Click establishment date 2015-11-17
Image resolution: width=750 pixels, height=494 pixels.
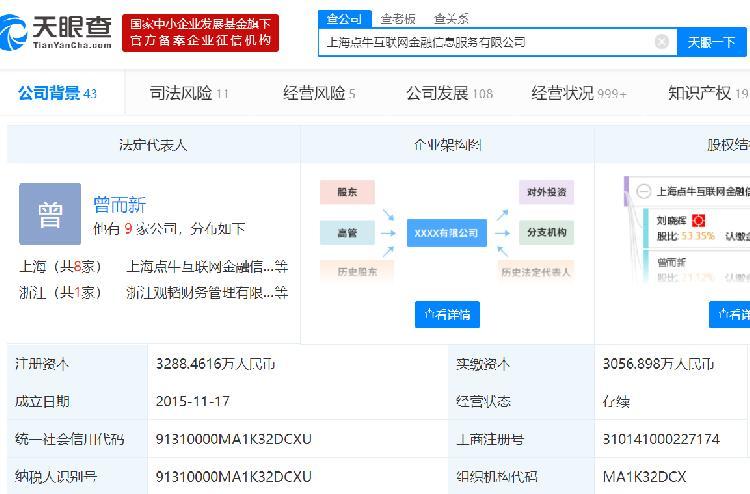193,401
